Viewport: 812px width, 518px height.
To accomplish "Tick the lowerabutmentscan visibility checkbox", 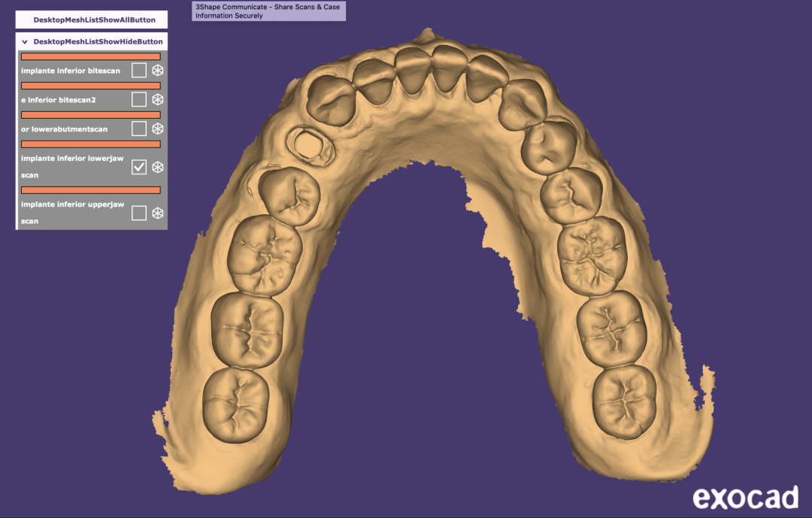I will point(139,129).
